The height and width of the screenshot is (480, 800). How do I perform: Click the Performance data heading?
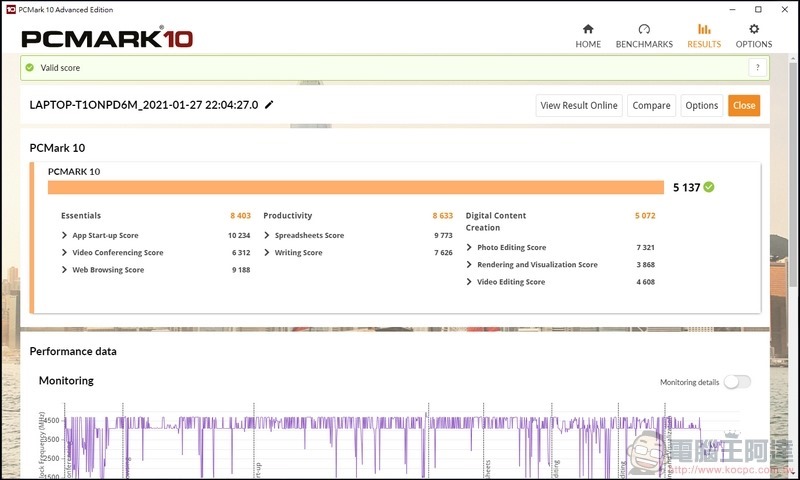click(x=73, y=351)
